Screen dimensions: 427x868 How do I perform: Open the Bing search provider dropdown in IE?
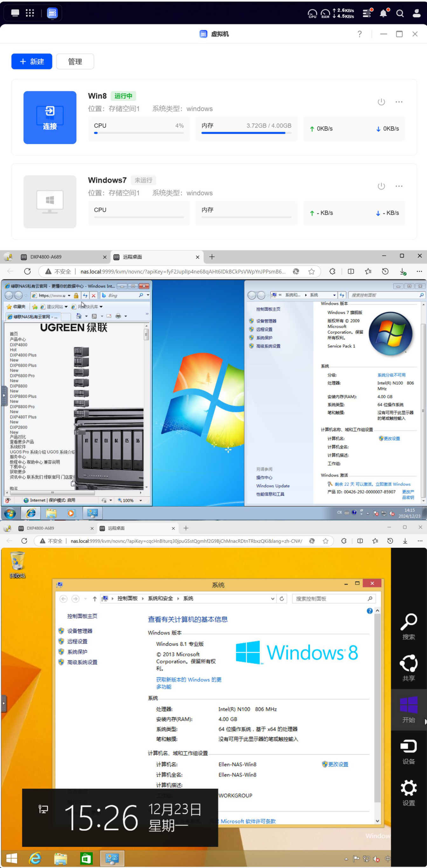(148, 295)
